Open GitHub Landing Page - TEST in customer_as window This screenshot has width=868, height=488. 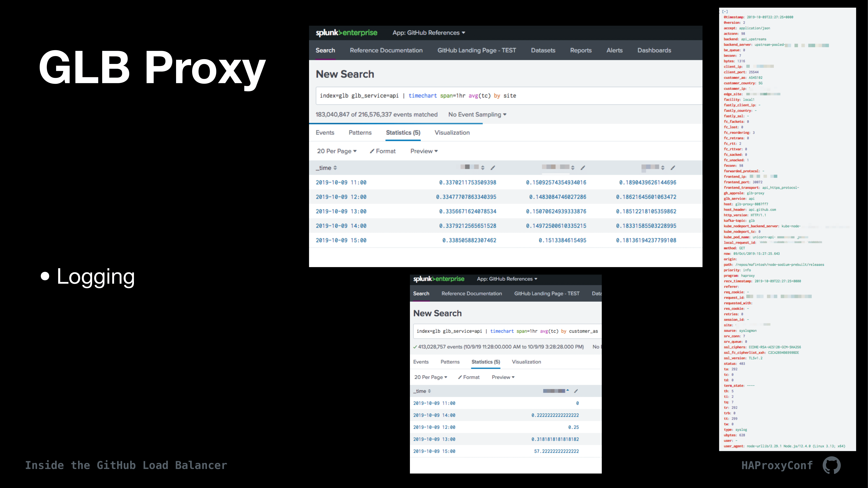coord(547,293)
